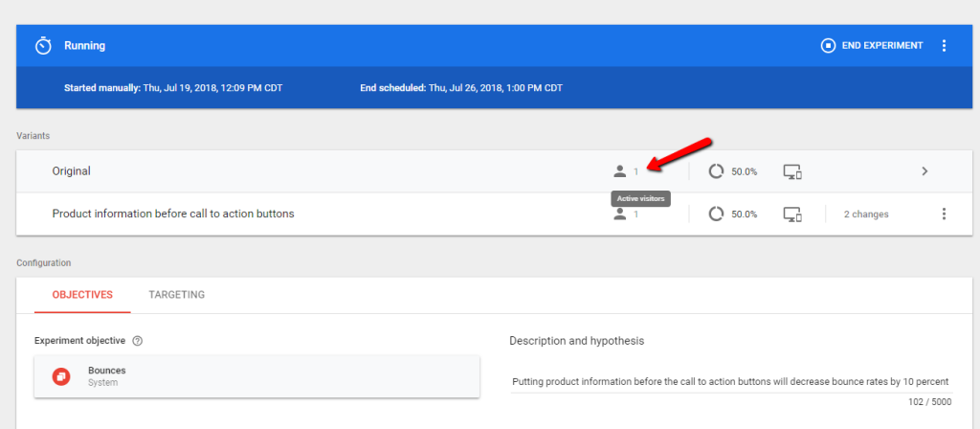Open the 2 changes link
The height and width of the screenshot is (429, 980).
pyautogui.click(x=865, y=214)
